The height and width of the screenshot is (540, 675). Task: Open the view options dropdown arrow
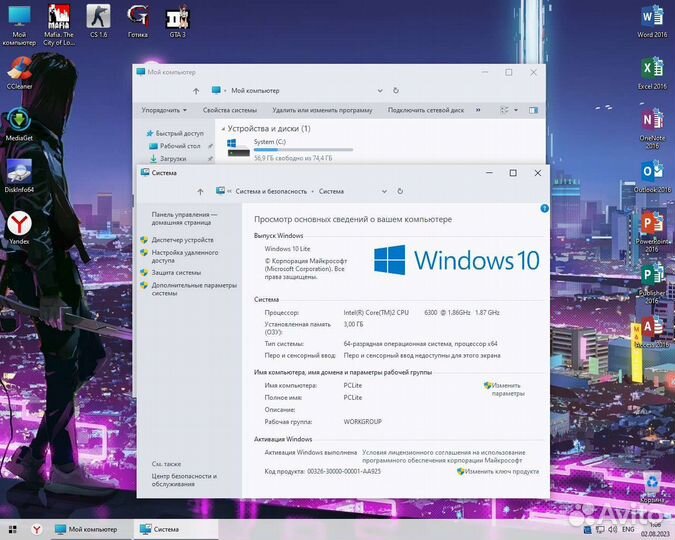[x=516, y=110]
